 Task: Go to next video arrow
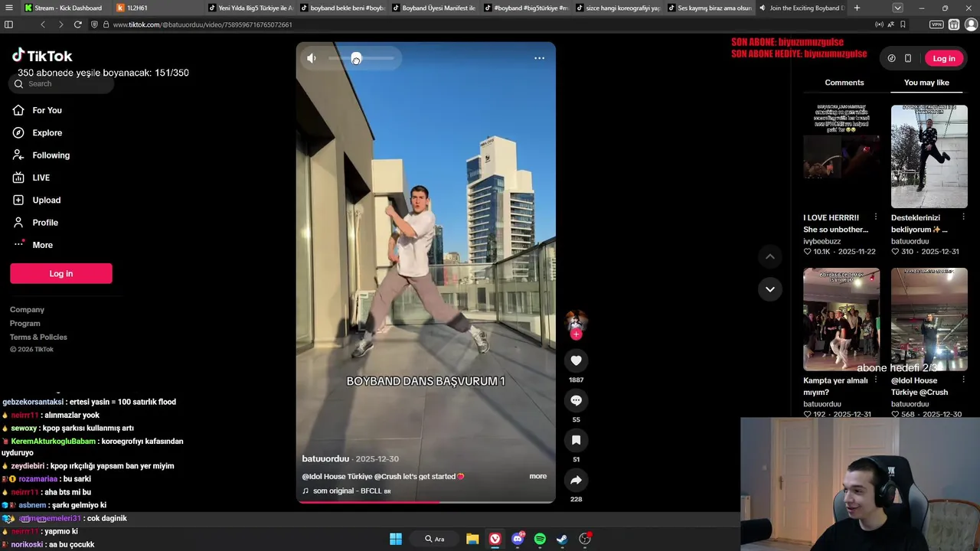click(x=769, y=289)
